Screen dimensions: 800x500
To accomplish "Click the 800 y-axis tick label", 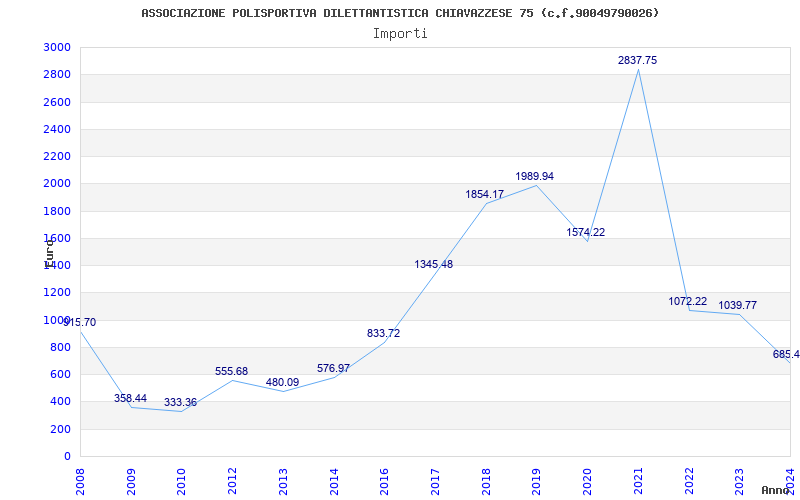I will pos(60,347).
